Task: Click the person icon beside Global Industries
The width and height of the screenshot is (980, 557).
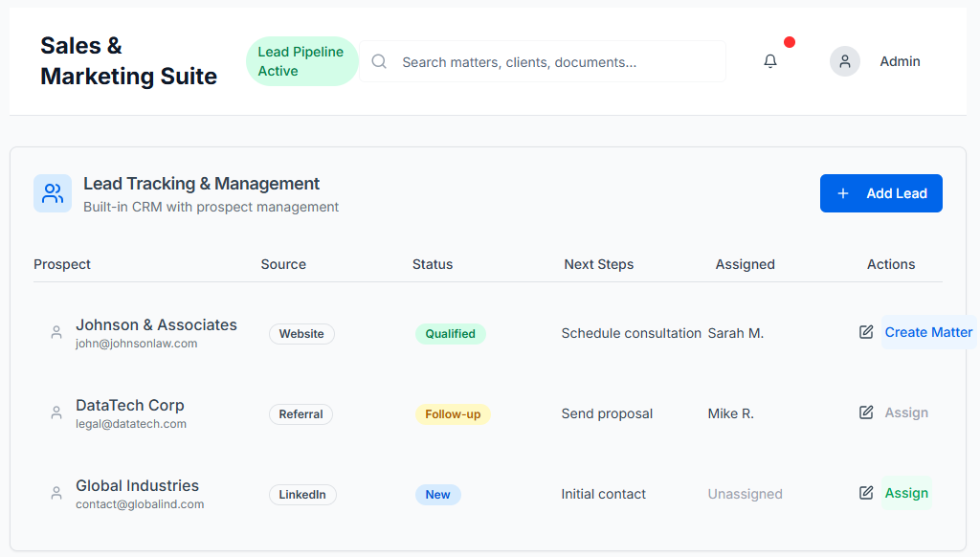Action: click(x=56, y=493)
